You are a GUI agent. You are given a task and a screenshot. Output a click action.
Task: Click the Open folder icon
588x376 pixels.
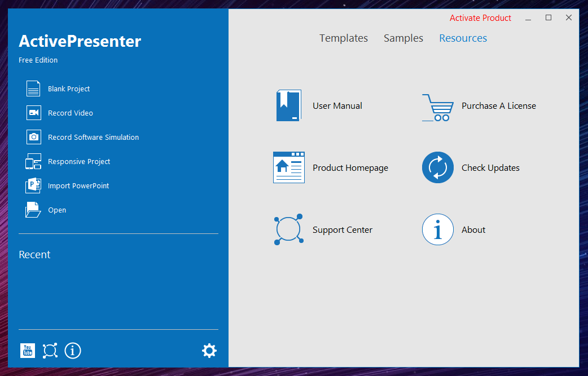pyautogui.click(x=33, y=210)
